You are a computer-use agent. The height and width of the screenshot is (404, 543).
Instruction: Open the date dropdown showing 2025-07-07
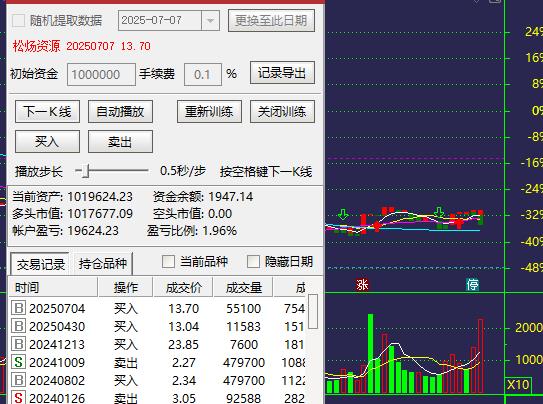(x=210, y=21)
